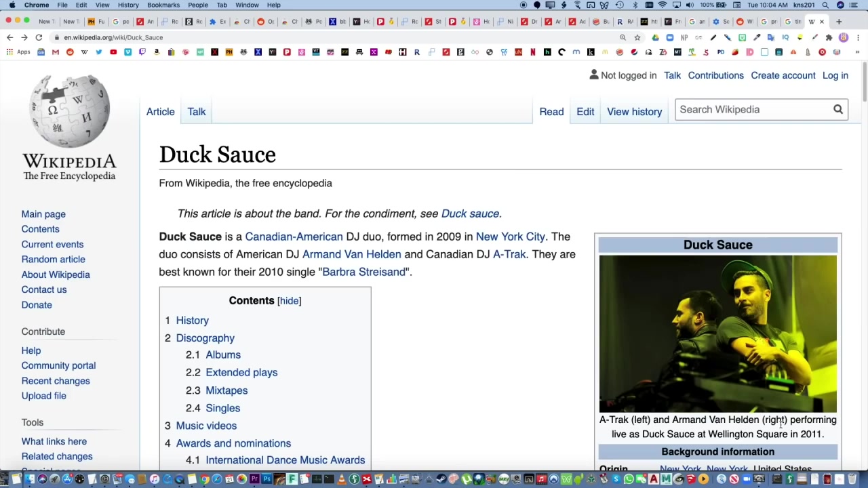Open What links here in Tools
The image size is (868, 488).
click(54, 441)
